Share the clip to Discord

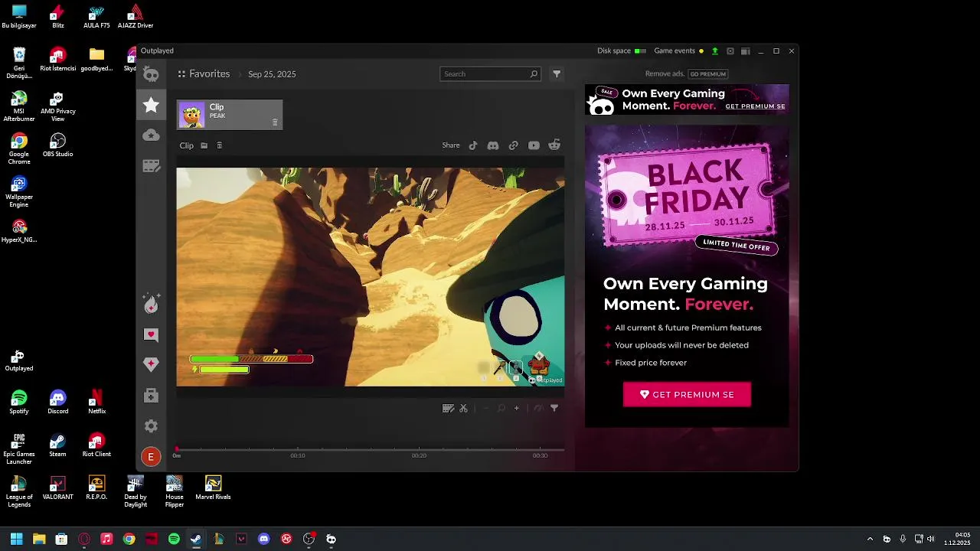point(493,145)
